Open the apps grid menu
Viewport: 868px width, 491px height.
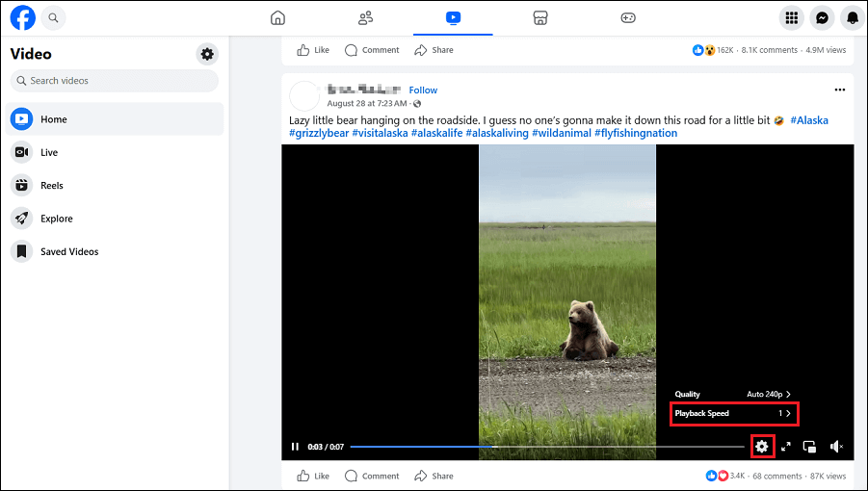792,17
